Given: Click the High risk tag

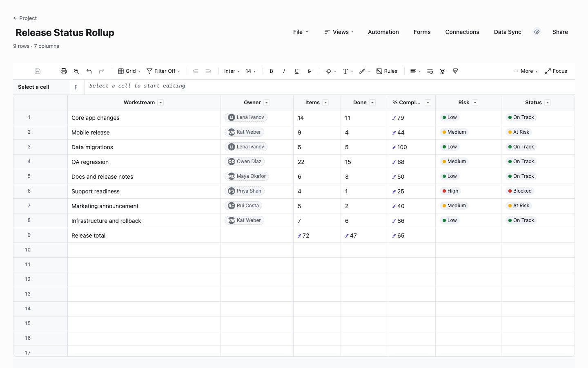Looking at the screenshot, I should [x=450, y=191].
